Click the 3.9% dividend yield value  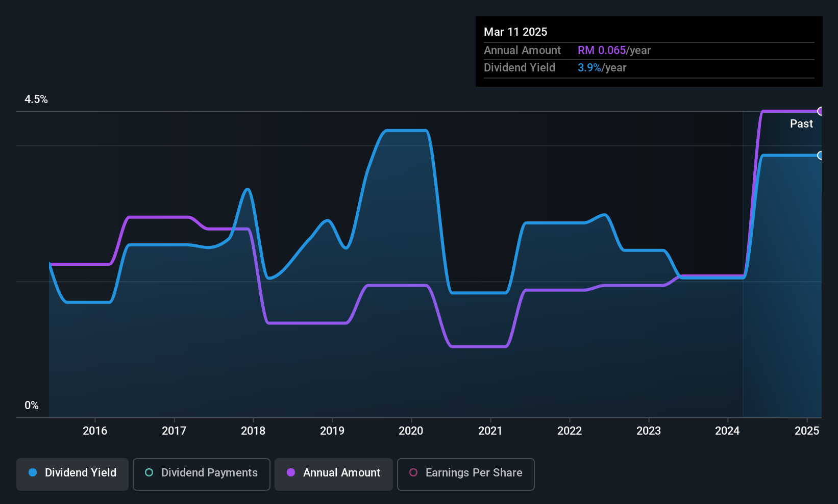[x=589, y=68]
